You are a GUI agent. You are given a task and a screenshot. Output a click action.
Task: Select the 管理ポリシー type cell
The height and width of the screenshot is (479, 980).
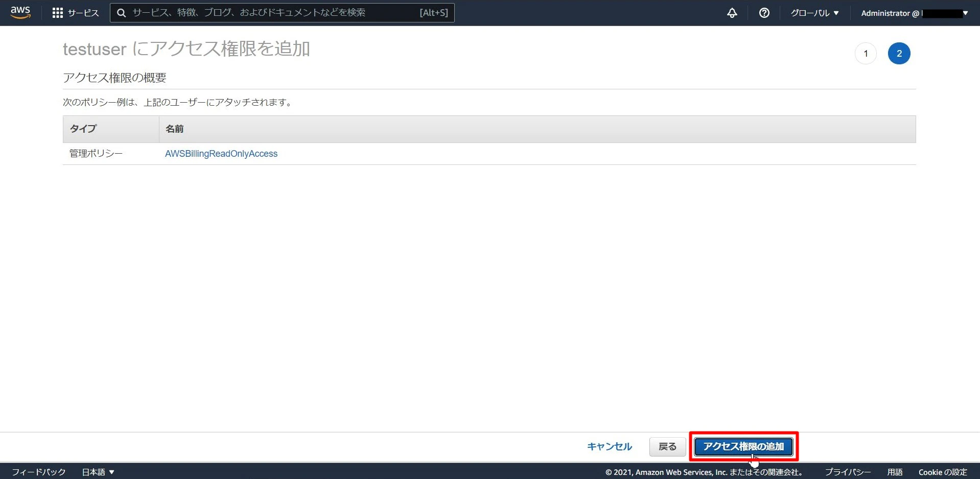[96, 154]
